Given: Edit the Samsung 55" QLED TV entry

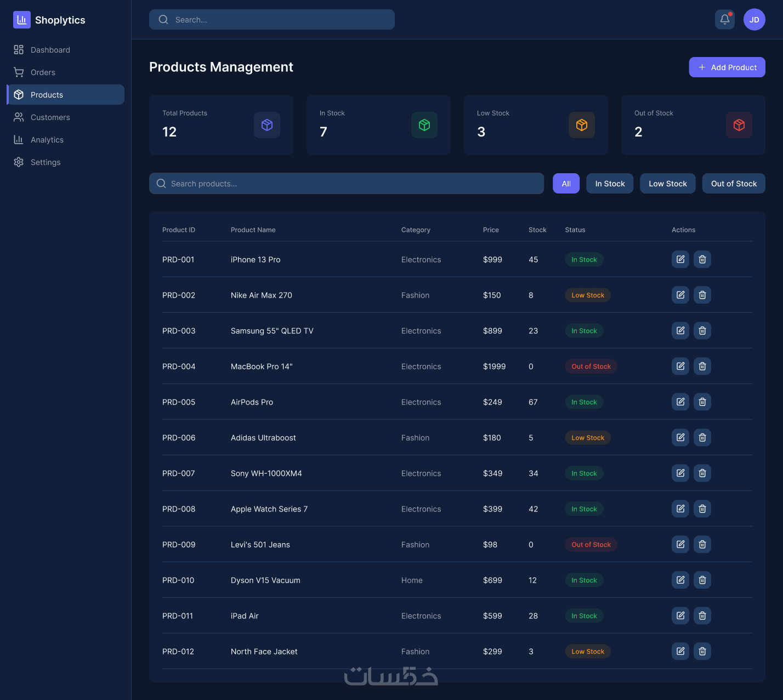Looking at the screenshot, I should pos(680,331).
